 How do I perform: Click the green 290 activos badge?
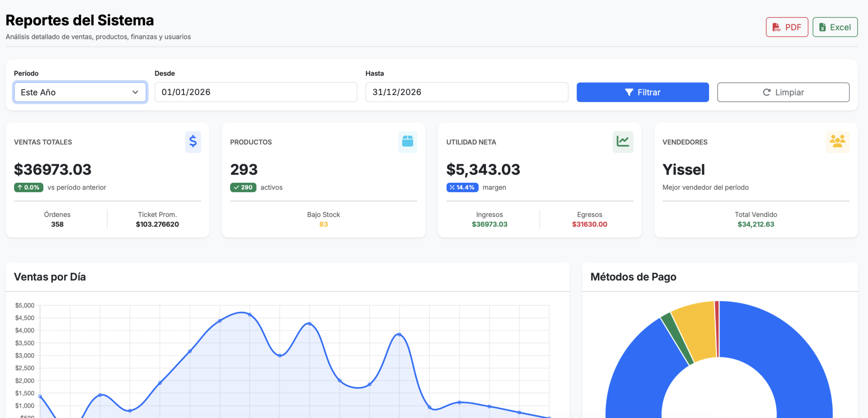pos(243,187)
